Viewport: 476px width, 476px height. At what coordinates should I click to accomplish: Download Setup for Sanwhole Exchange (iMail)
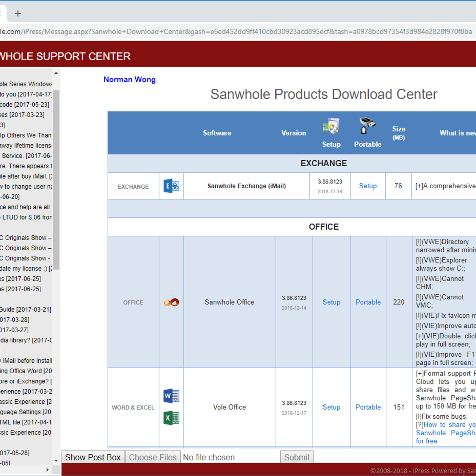(368, 186)
